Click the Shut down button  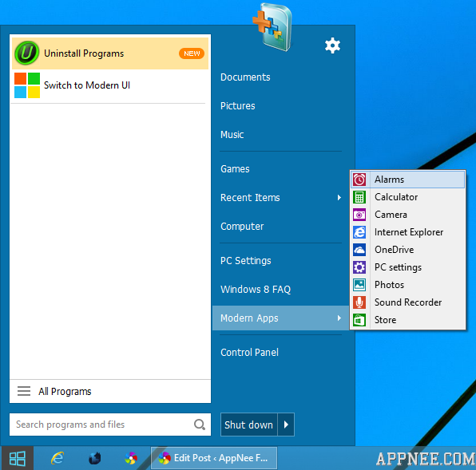tap(249, 425)
